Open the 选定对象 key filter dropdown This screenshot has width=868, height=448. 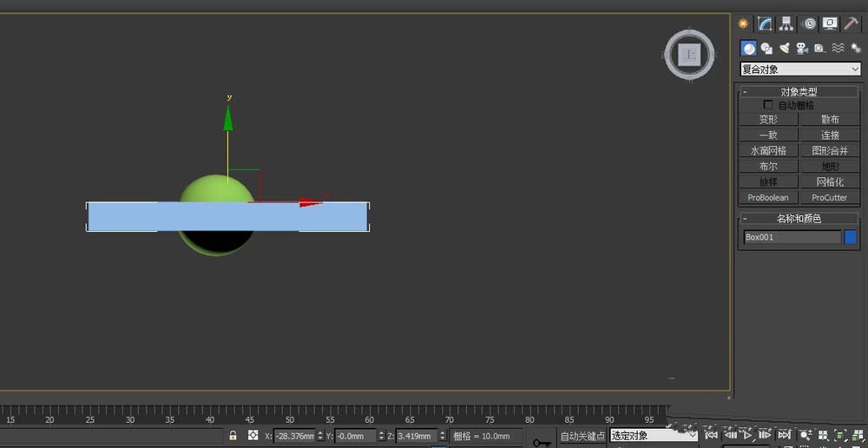coord(653,435)
